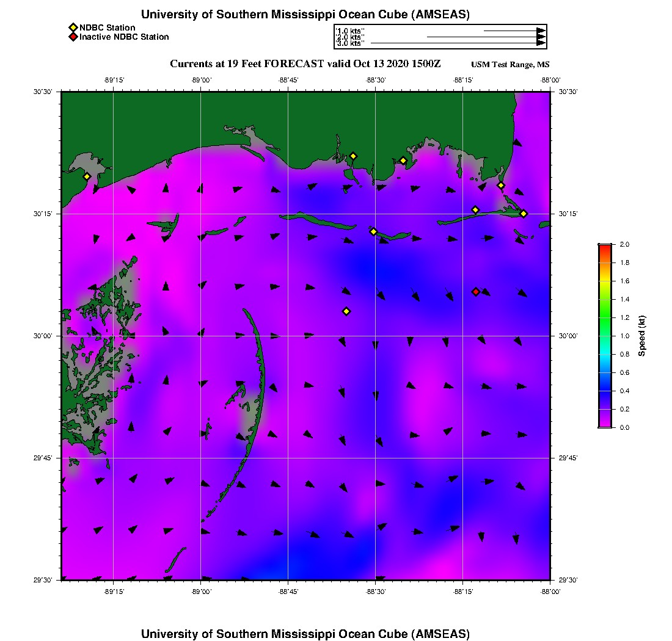Click the 3.0 kts arrowhead in scale legend

coord(541,43)
